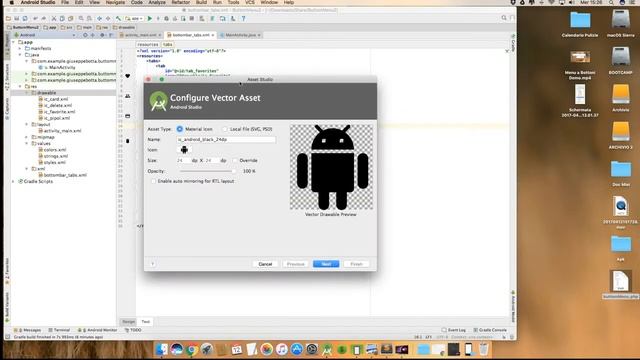640x360 pixels.
Task: Click Cancel in the Asset Studio dialog
Action: 265,264
